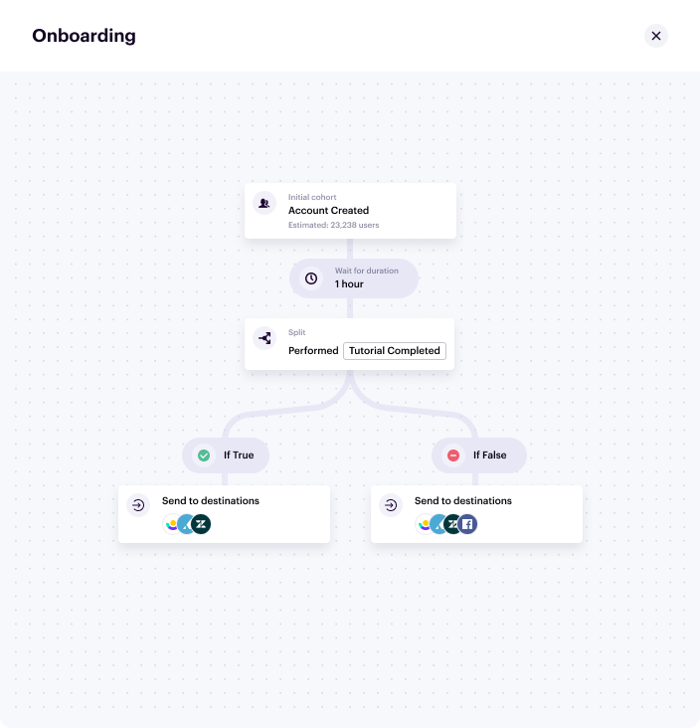
Task: Click the red minus If False icon
Action: coord(453,455)
